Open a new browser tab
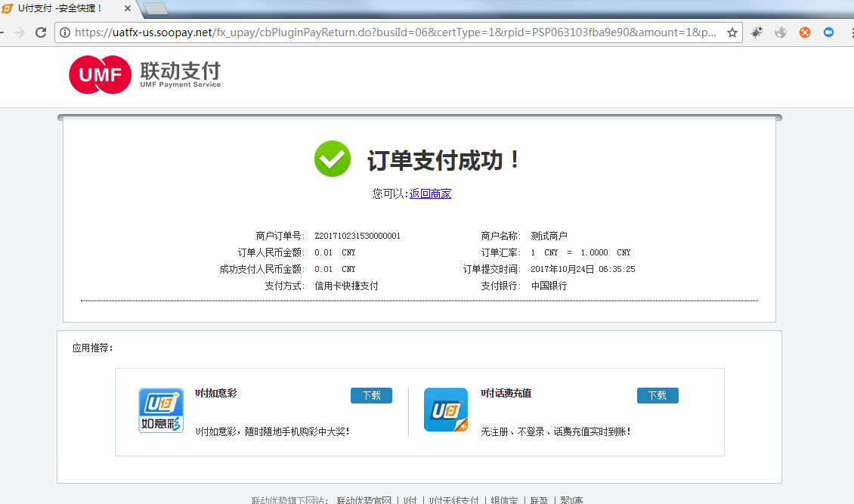 click(155, 9)
